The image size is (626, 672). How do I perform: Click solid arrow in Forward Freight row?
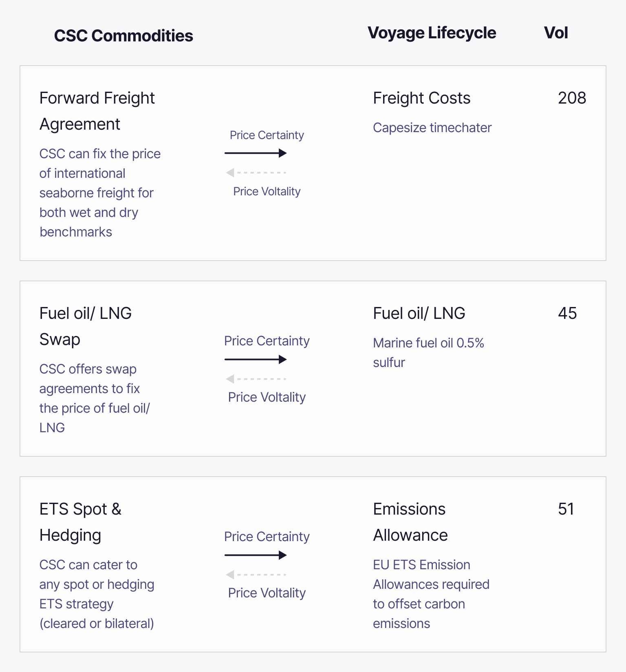click(x=256, y=153)
